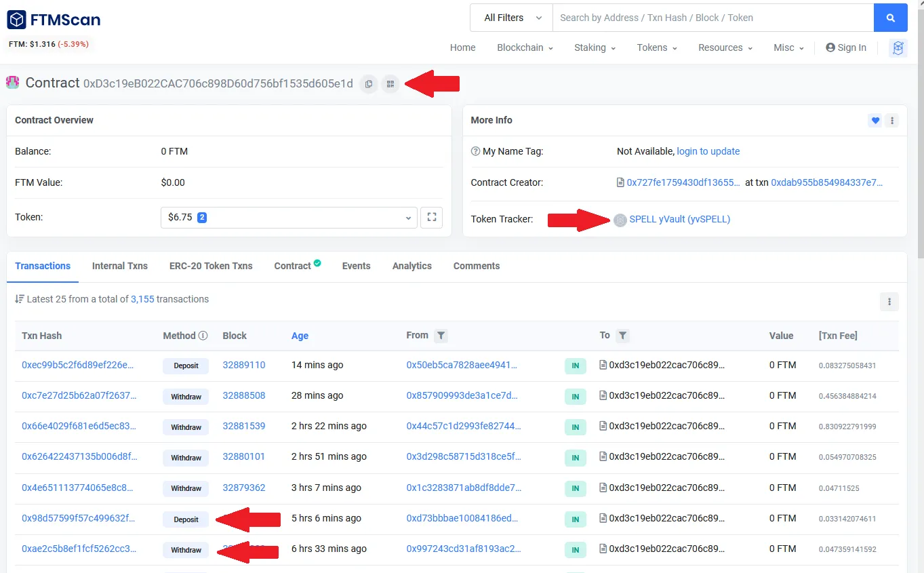
Task: Toggle the Age column date format
Action: click(300, 336)
